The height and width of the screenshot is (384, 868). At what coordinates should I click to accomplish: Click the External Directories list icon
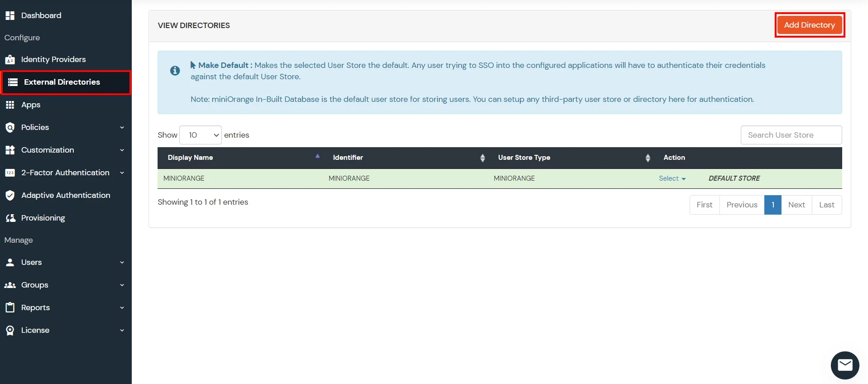[x=13, y=82]
